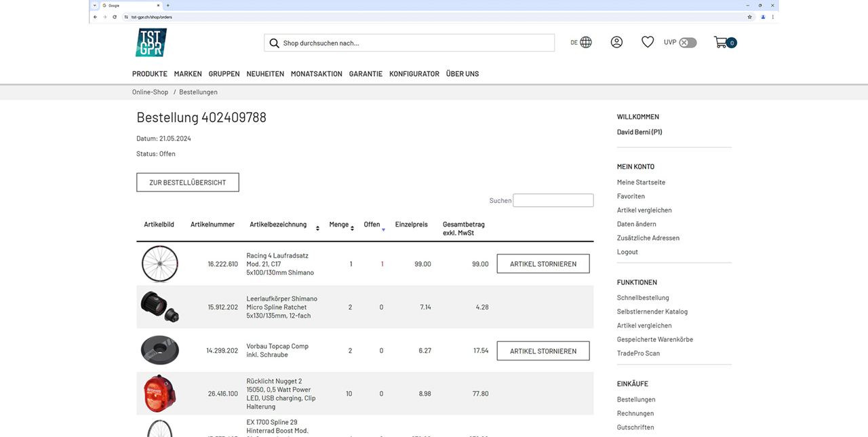Reload the page in the browser
Screen dimensions: 868x437
point(115,17)
